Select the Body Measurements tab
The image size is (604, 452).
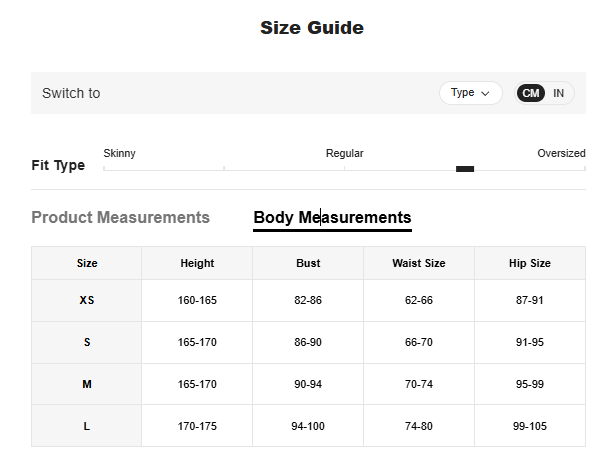(x=332, y=217)
